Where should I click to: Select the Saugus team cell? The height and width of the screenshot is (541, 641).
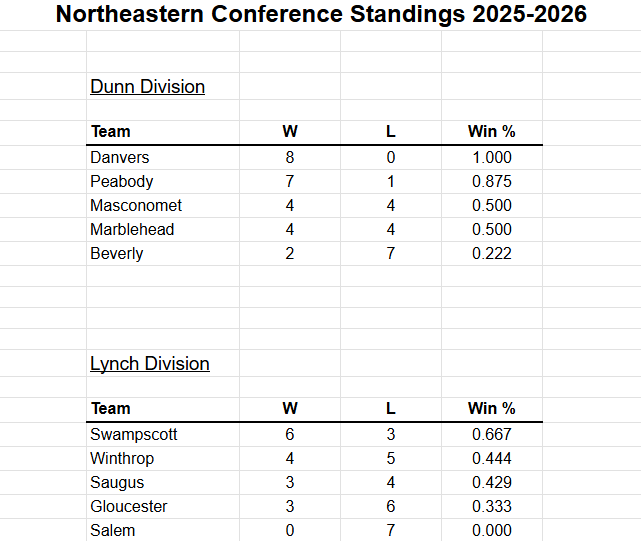(x=117, y=483)
